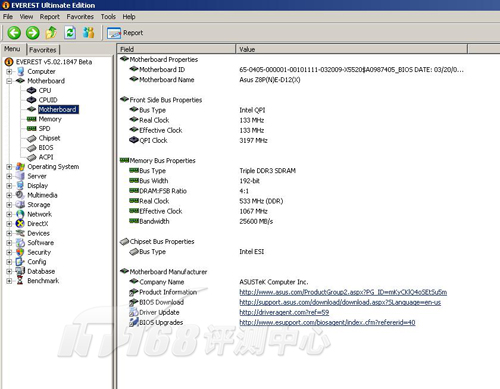Open the user feedback people icon
This screenshot has width=500, height=389.
point(88,33)
